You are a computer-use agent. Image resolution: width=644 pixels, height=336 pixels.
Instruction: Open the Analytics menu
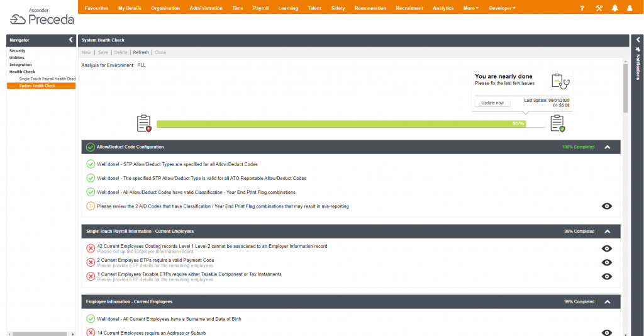point(443,8)
